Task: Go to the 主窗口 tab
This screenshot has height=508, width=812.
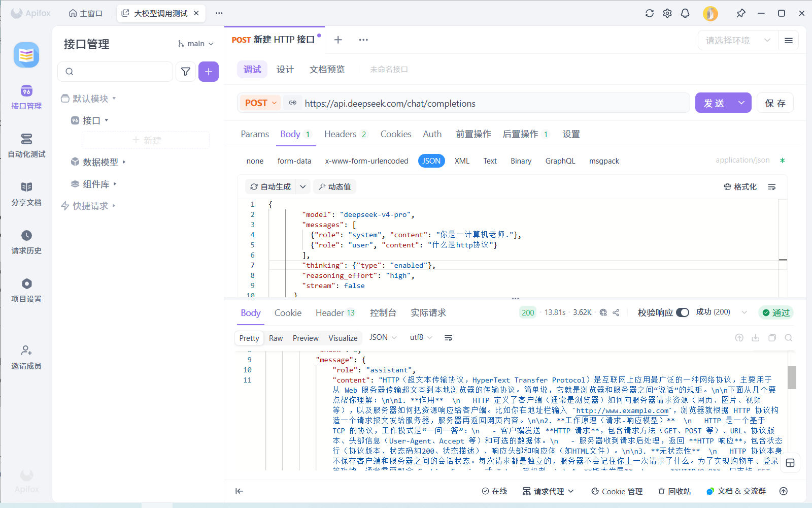Action: click(86, 13)
